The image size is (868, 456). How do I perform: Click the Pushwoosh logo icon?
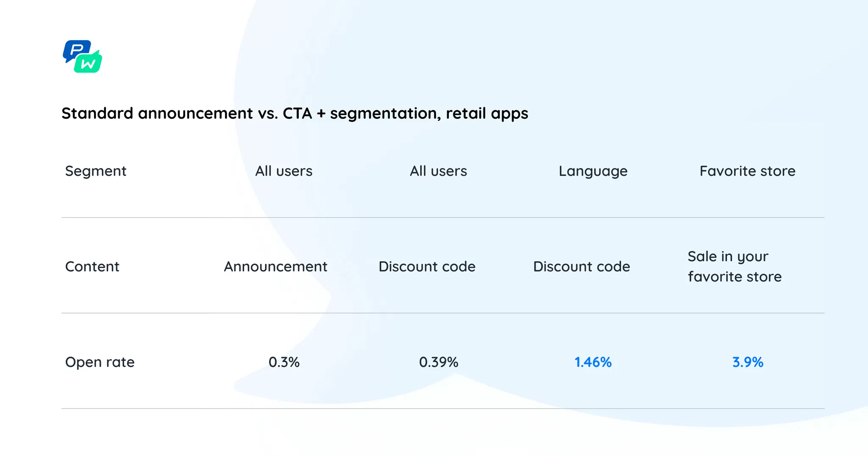click(83, 56)
